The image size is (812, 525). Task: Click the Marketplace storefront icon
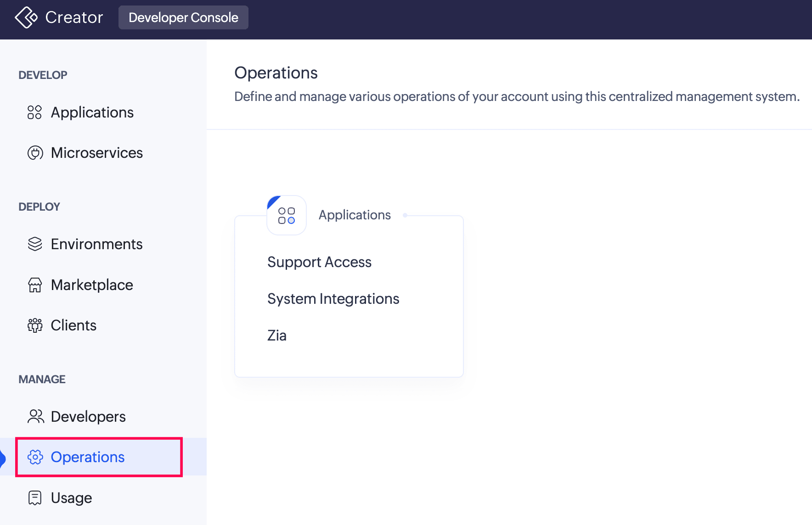35,285
